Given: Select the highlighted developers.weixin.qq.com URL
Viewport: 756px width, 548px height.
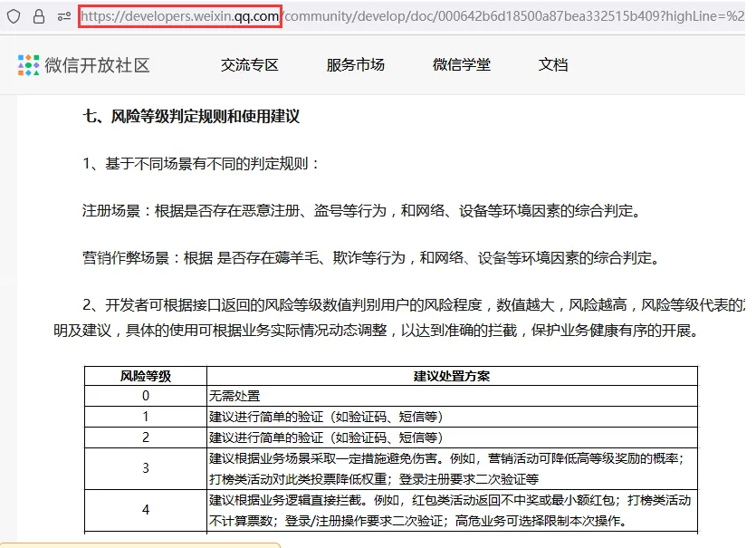Looking at the screenshot, I should pyautogui.click(x=180, y=15).
